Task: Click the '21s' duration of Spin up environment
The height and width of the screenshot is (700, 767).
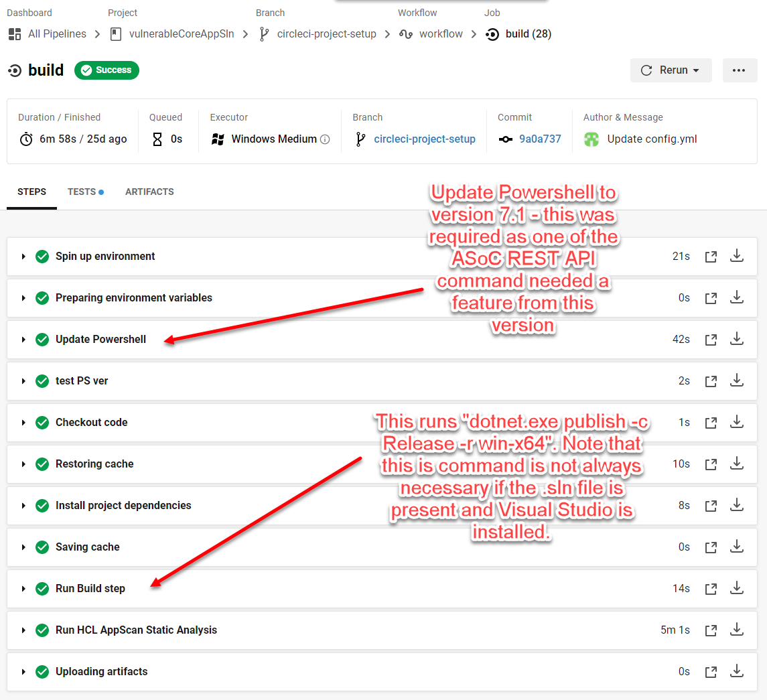Action: pos(681,256)
